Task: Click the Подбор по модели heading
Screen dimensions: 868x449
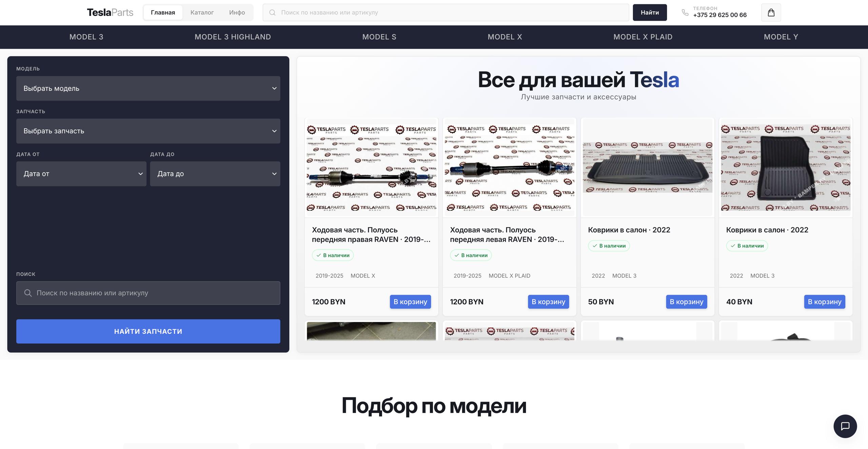Action: coord(434,406)
